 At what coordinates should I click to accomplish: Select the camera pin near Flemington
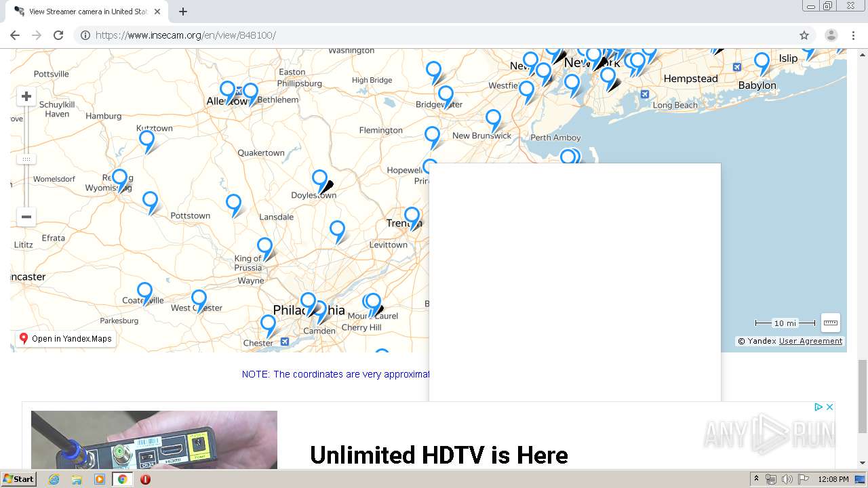coord(433,136)
